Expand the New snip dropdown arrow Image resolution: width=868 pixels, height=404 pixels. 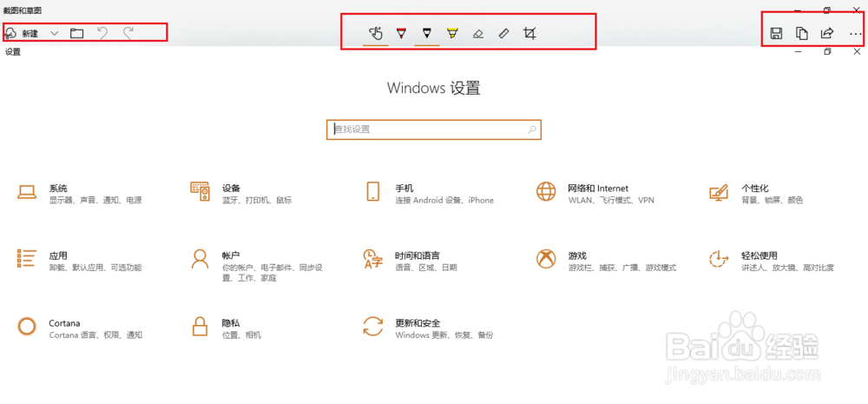(54, 33)
